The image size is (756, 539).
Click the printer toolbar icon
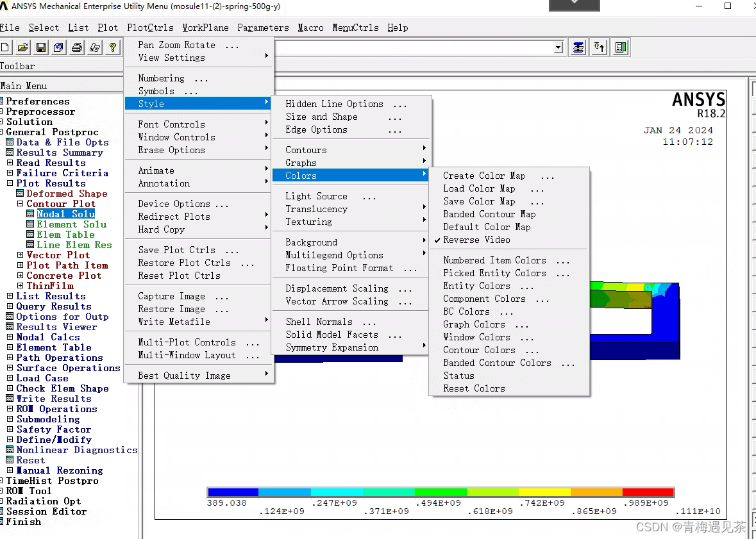[77, 47]
